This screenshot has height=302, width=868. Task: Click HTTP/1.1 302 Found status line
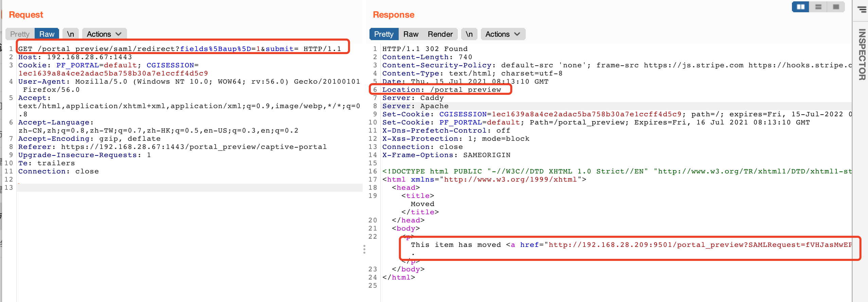[425, 49]
